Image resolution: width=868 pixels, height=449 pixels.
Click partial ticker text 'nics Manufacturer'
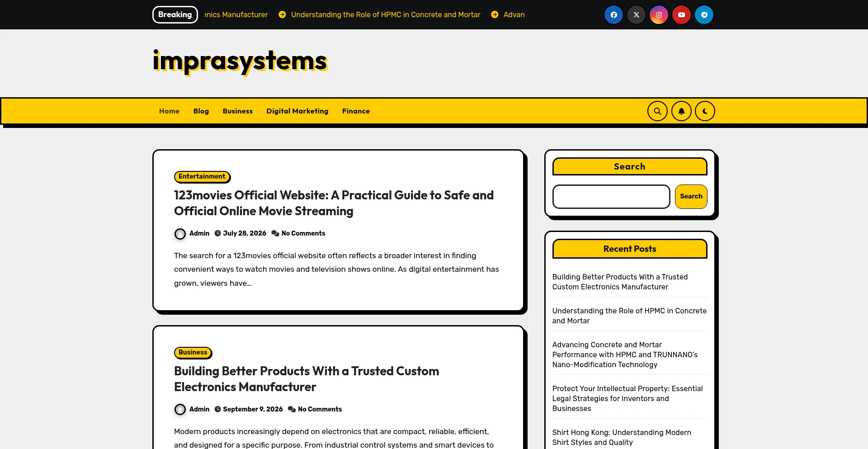pos(236,15)
